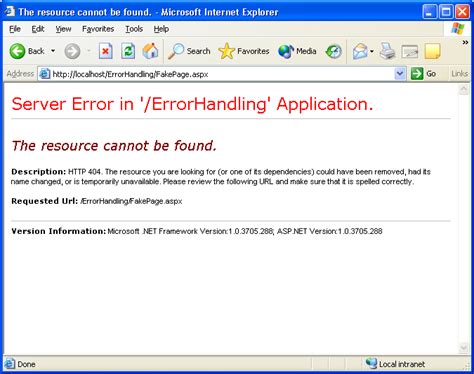The width and height of the screenshot is (474, 374).
Task: Click the 'Description:' label
Action: click(x=39, y=172)
